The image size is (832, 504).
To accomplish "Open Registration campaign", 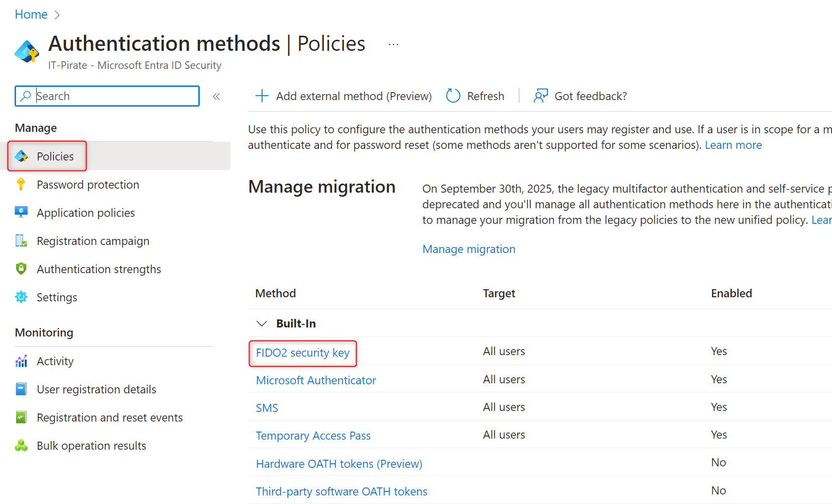I will tap(93, 241).
